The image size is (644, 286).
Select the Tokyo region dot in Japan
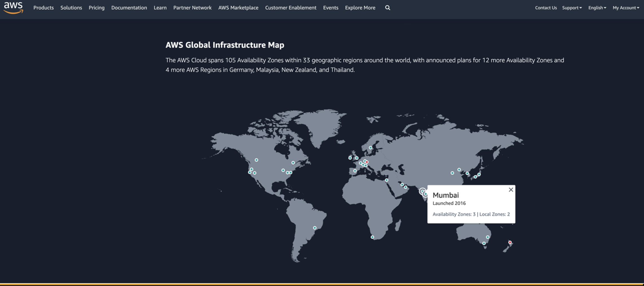tap(479, 175)
